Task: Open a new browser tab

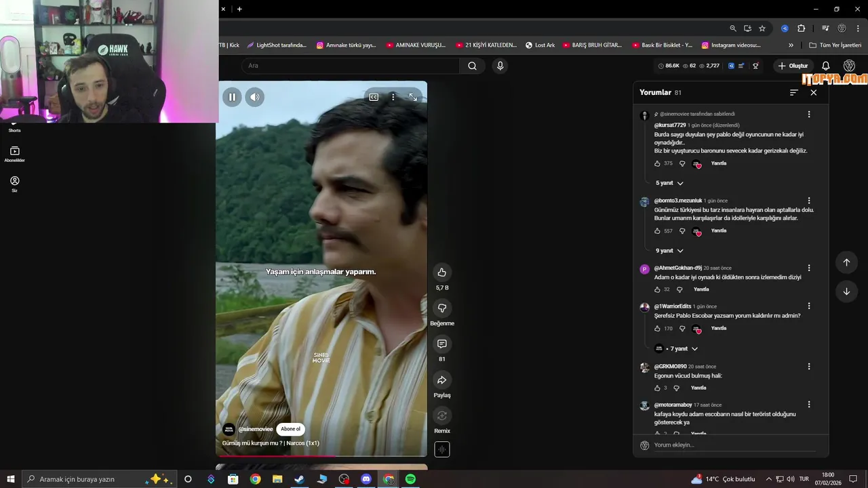Action: [x=239, y=9]
